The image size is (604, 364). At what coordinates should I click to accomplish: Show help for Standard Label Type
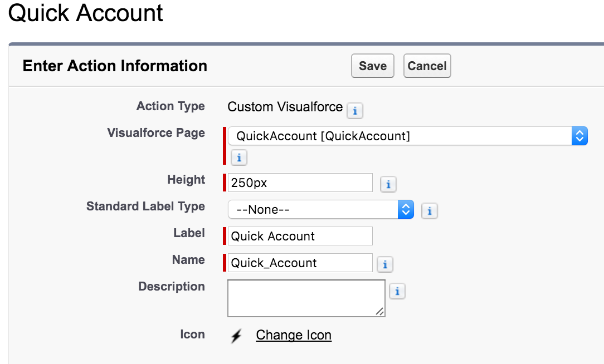(429, 211)
